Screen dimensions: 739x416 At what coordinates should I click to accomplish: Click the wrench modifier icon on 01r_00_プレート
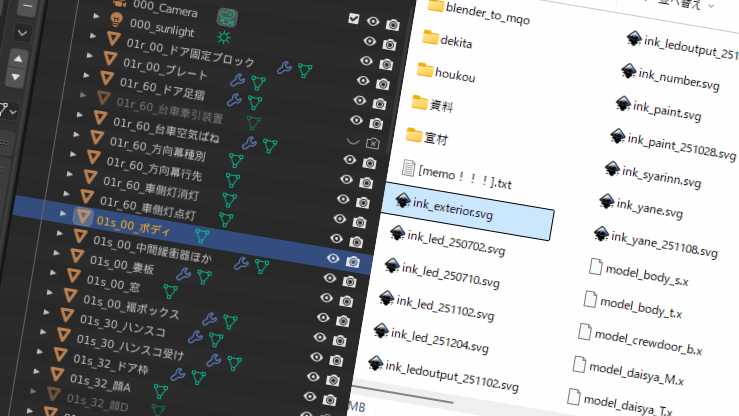pos(236,79)
